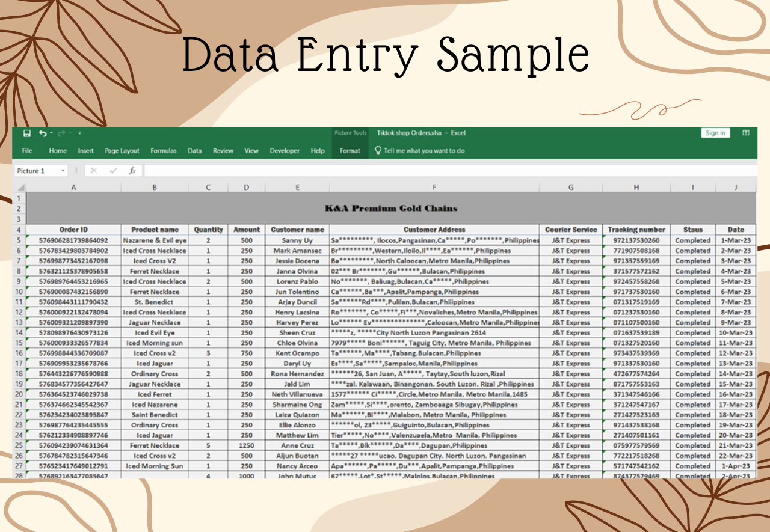770x532 pixels.
Task: Select column F header
Action: (x=434, y=188)
